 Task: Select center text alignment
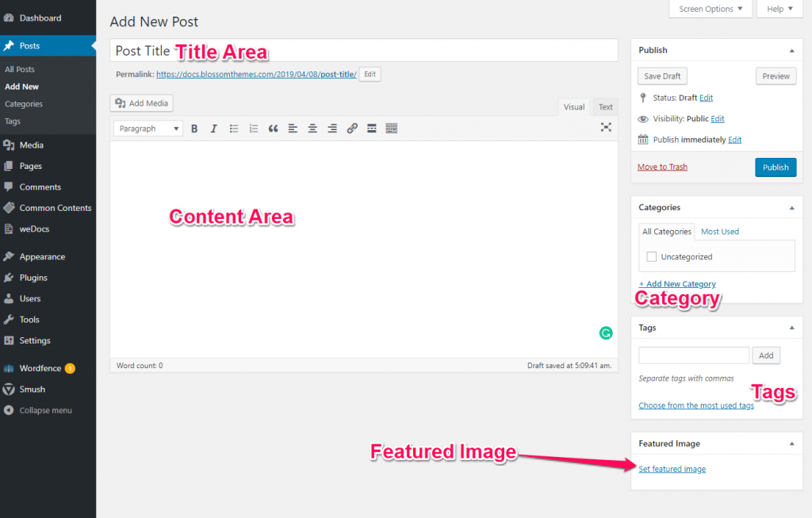click(x=312, y=128)
